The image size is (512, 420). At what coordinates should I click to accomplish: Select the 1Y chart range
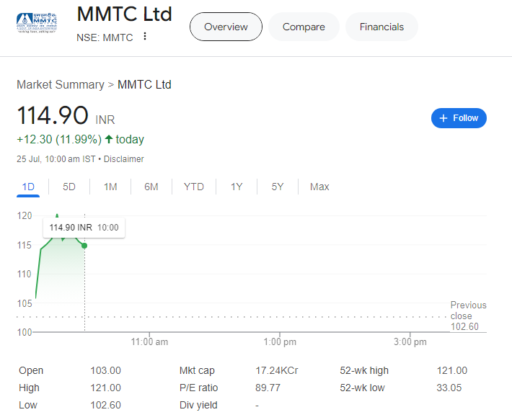click(x=237, y=187)
